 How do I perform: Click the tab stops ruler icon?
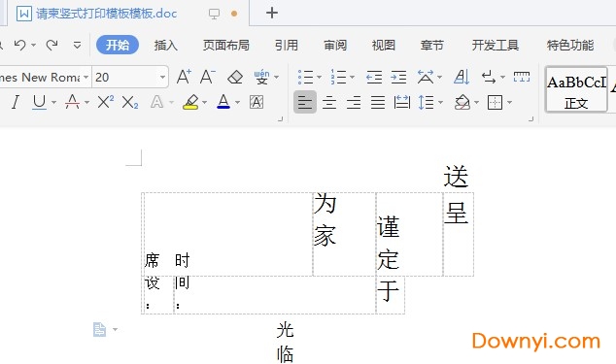tap(522, 77)
